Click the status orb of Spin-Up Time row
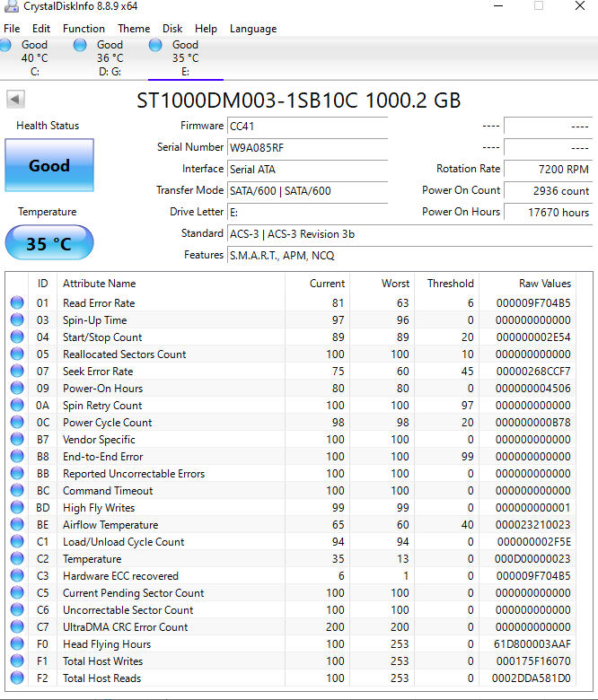 17,319
